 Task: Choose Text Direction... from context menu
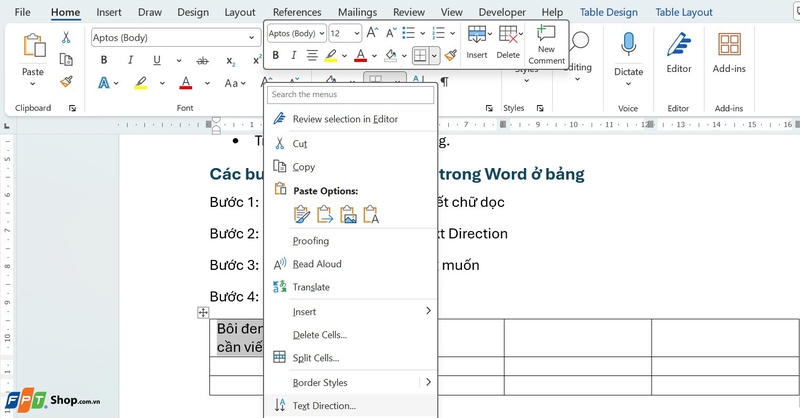pyautogui.click(x=351, y=406)
